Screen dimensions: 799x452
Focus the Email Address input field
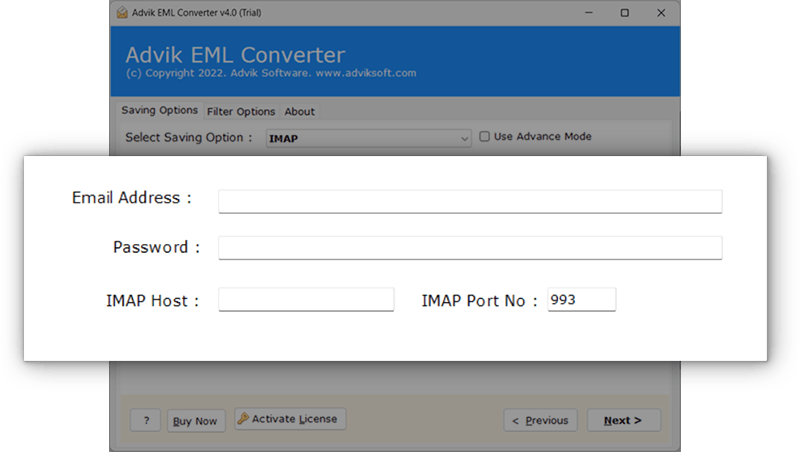[x=470, y=201]
